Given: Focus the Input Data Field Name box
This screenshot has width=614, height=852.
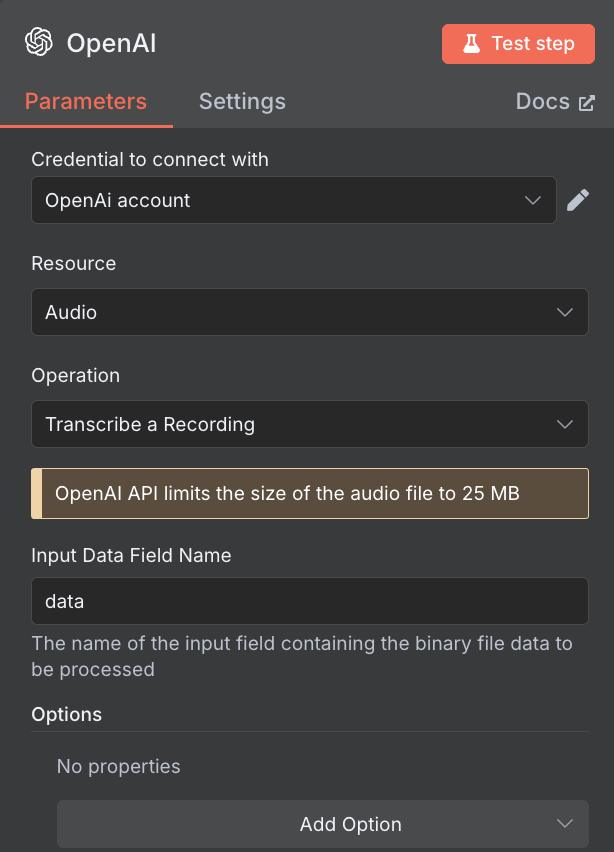Looking at the screenshot, I should (x=310, y=601).
